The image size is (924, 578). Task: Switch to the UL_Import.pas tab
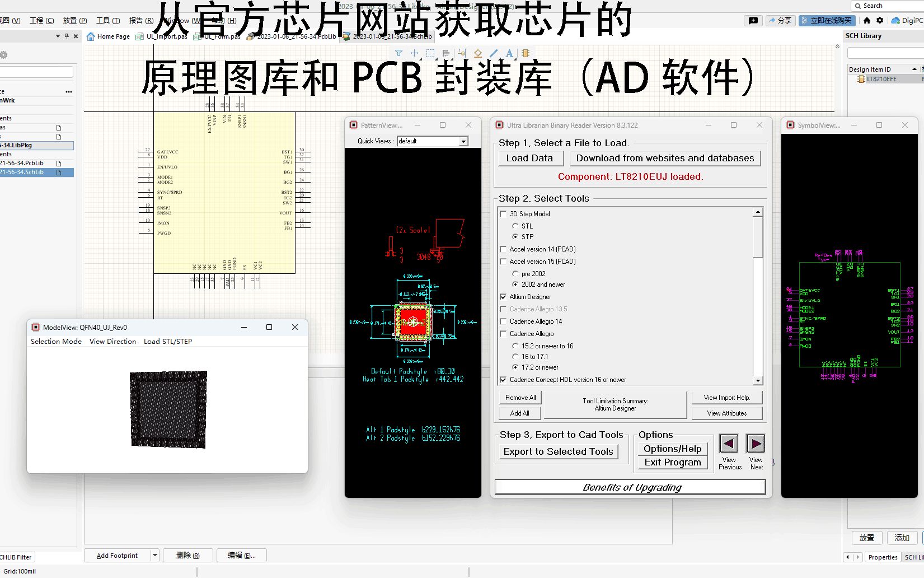point(162,36)
